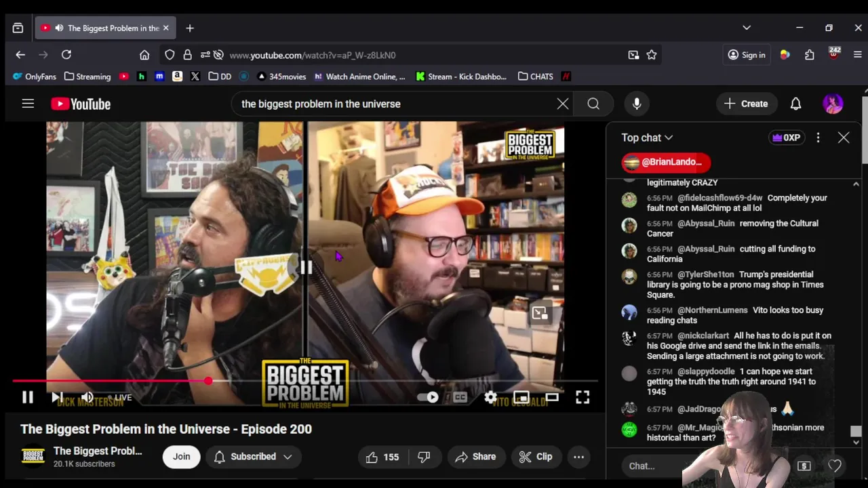
Task: Open the Create menu
Action: [x=746, y=104]
